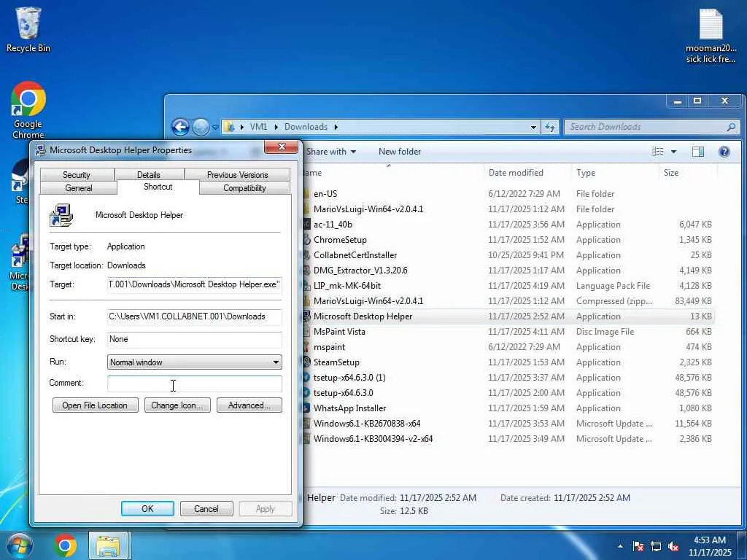
Task: Select Windows6.1-KB2670838-x64 update file
Action: coord(508,424)
